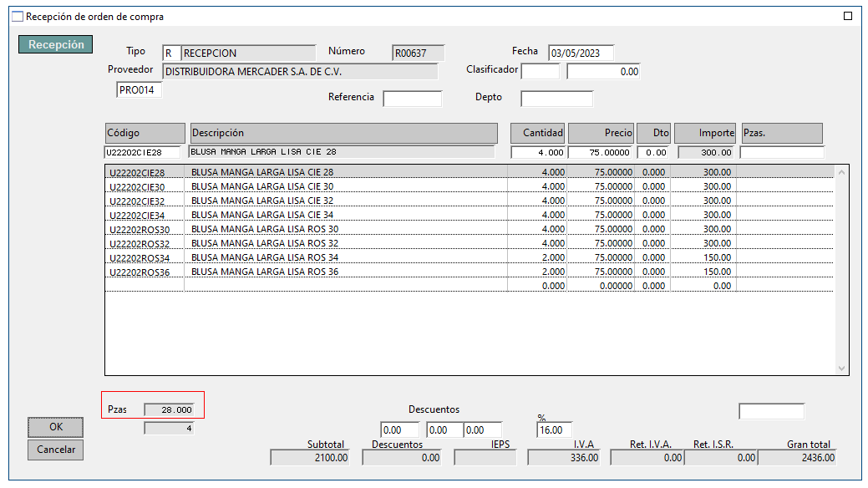868x488 pixels.
Task: Click the Cantidad column header
Action: (537, 133)
